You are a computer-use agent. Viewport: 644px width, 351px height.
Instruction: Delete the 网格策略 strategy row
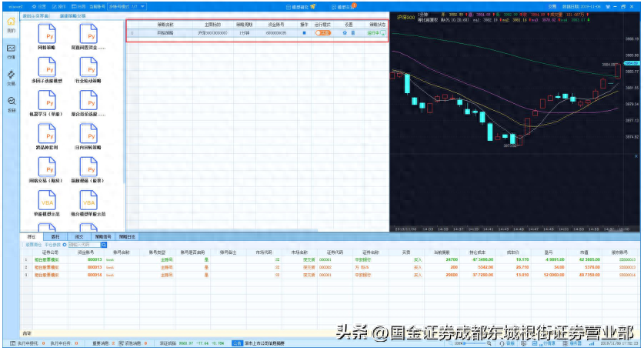[x=353, y=33]
